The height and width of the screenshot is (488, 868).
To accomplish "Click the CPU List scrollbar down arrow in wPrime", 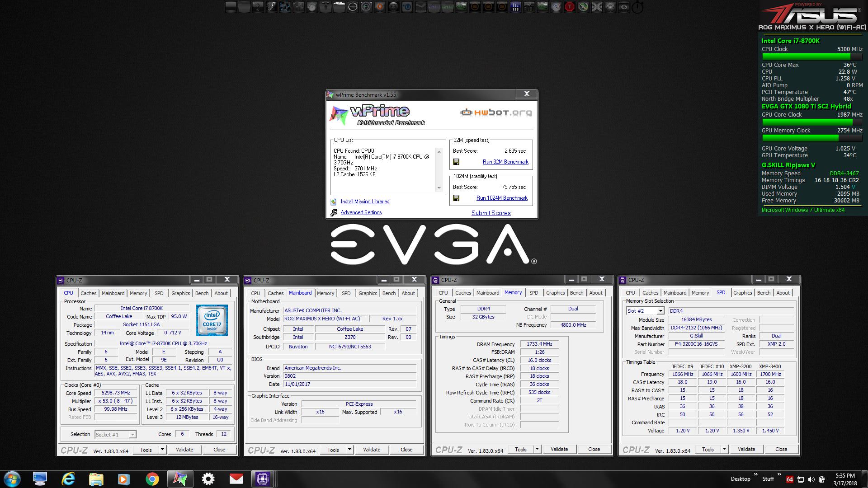I will [439, 188].
